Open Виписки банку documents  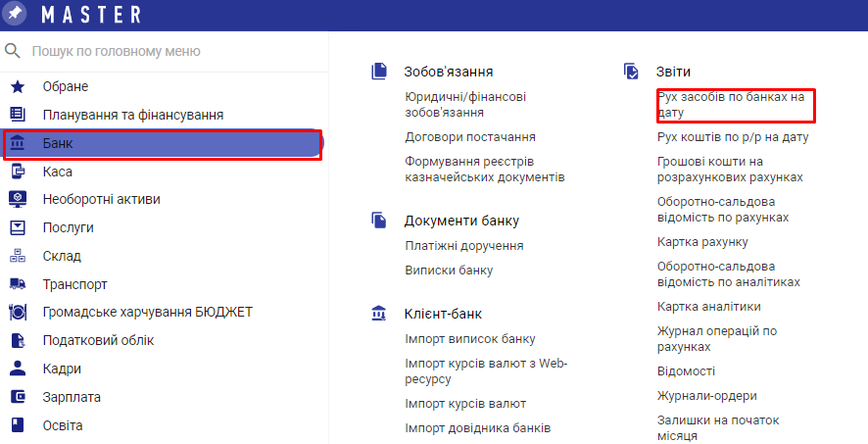(449, 271)
